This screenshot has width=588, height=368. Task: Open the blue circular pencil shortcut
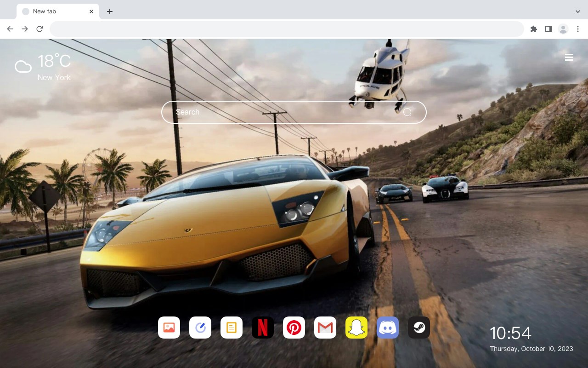tap(200, 328)
